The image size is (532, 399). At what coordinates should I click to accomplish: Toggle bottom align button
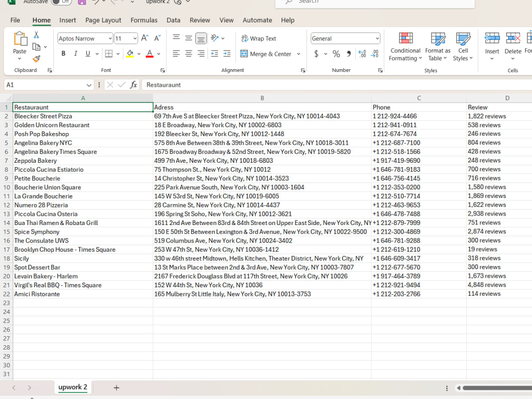[201, 38]
